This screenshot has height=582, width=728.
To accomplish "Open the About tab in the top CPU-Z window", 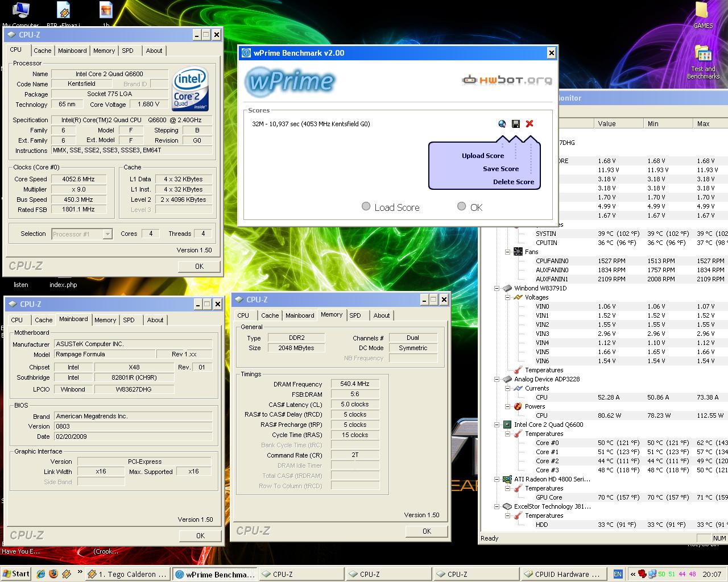I will 154,51.
